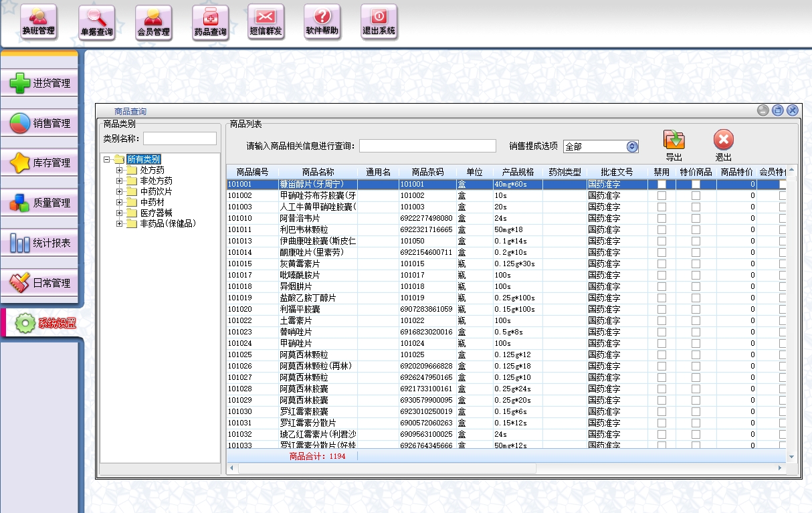Check the 禁用 box for item 101001

coord(662,184)
